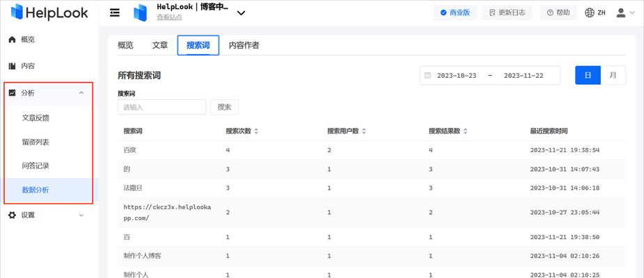Image resolution: width=644 pixels, height=278 pixels.
Task: Click the 法撒旦 search term cell
Action: point(133,188)
